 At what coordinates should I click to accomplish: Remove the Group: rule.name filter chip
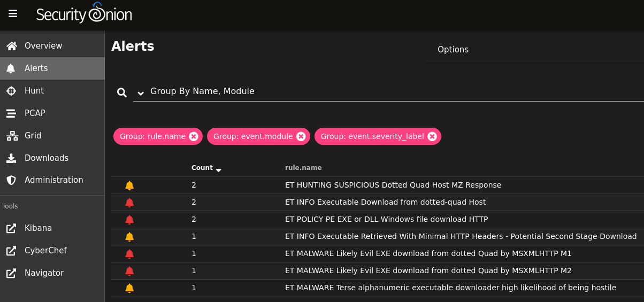[194, 136]
